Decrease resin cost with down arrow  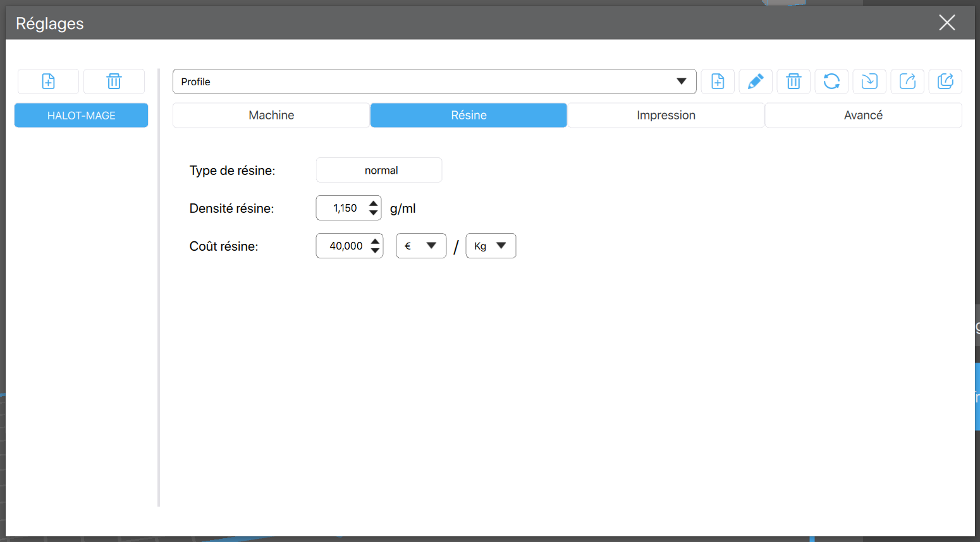(x=376, y=251)
